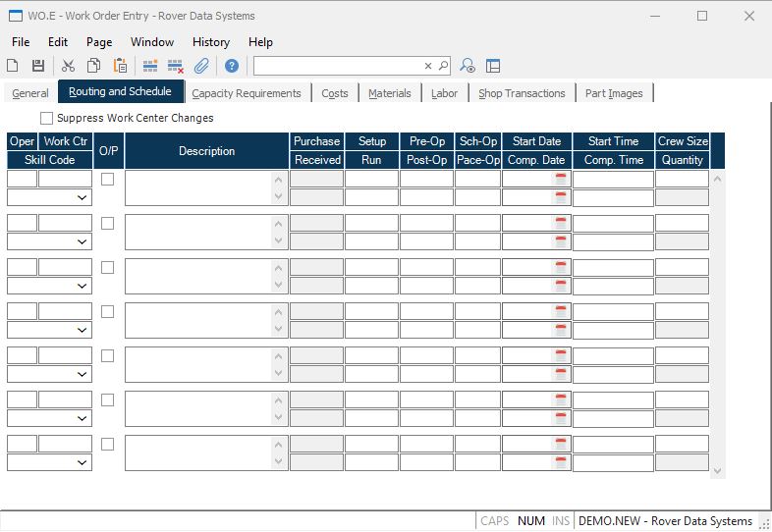Open the History menu
772x532 pixels.
pyautogui.click(x=210, y=42)
